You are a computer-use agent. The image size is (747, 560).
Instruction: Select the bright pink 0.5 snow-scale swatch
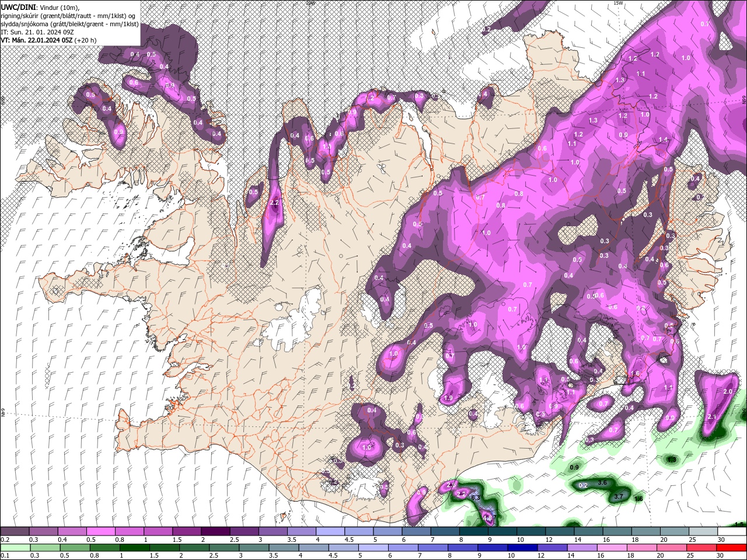tap(100, 531)
